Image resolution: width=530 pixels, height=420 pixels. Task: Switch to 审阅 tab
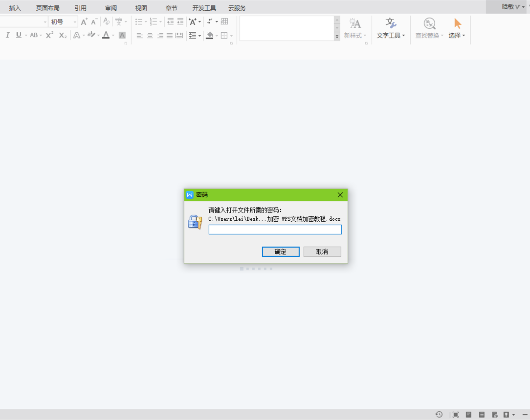coord(111,8)
